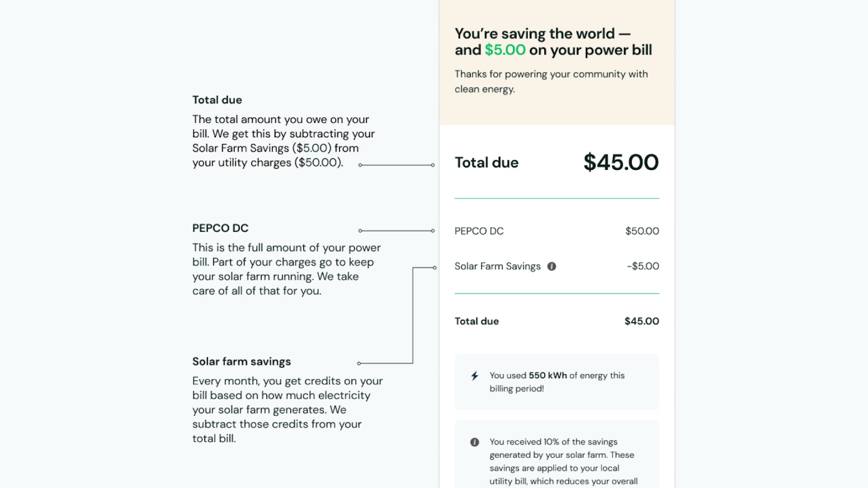The width and height of the screenshot is (868, 488).
Task: Click the info icon in the savings explanation card
Action: (474, 442)
